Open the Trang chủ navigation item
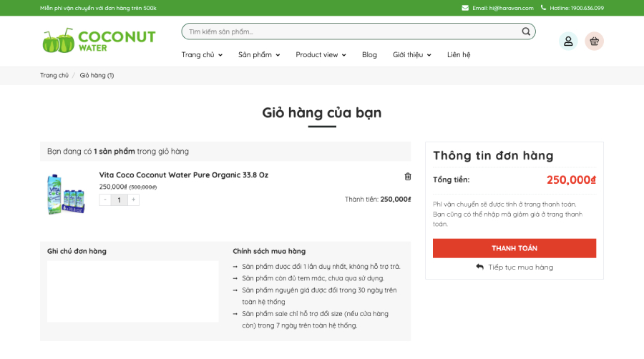Image resolution: width=644 pixels, height=359 pixels. tap(198, 54)
